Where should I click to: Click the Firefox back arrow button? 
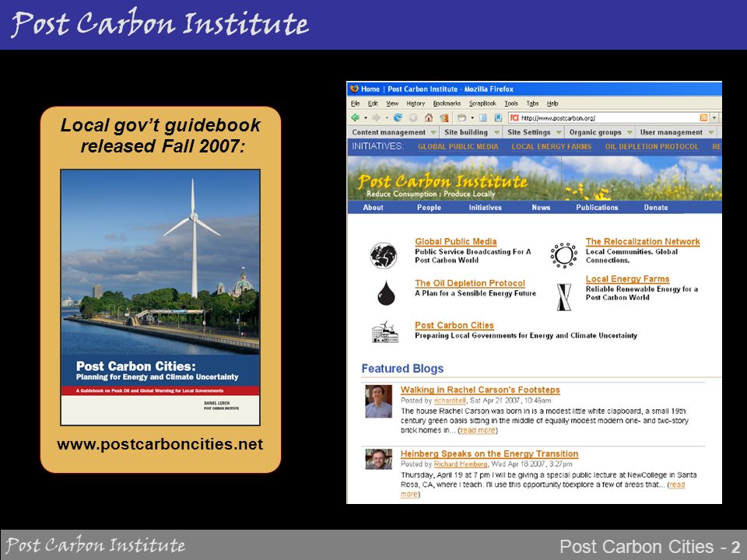(x=355, y=117)
